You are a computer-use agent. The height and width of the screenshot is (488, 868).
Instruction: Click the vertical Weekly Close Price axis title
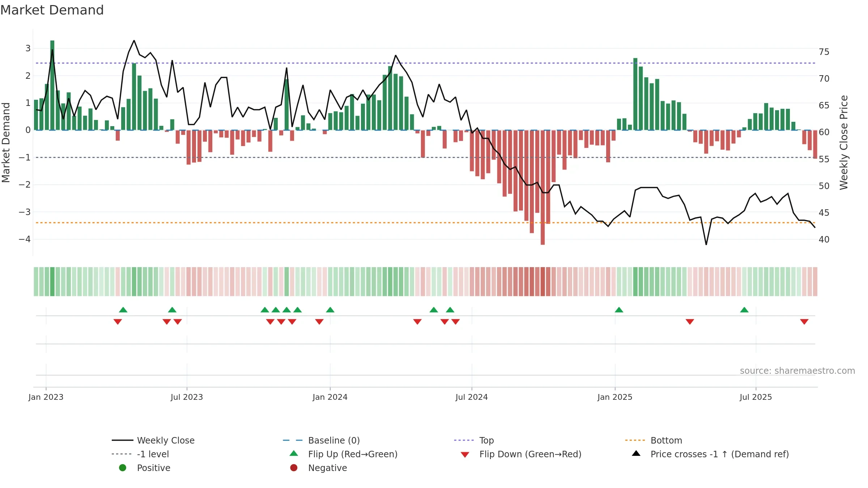pyautogui.click(x=844, y=142)
